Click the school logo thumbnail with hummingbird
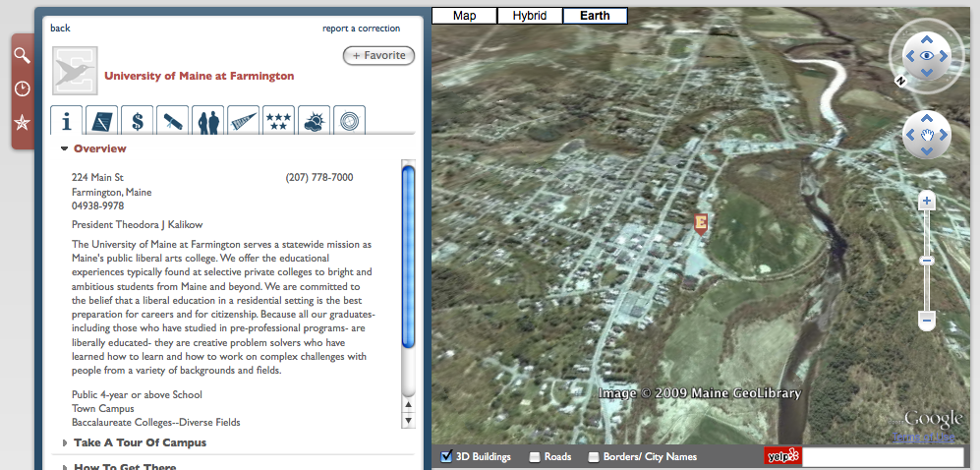980x470 pixels. coord(75,71)
